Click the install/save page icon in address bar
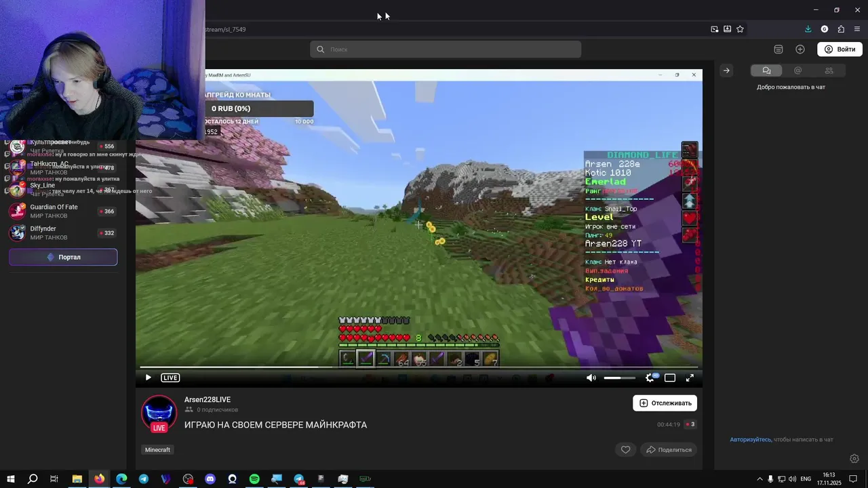This screenshot has height=488, width=868. pos(727,29)
